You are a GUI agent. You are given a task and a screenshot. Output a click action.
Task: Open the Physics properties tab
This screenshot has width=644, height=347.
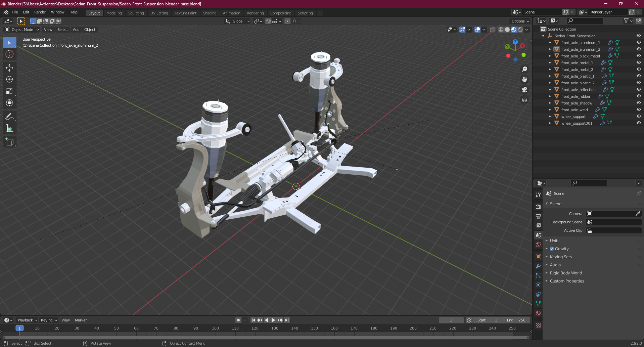[x=538, y=285]
